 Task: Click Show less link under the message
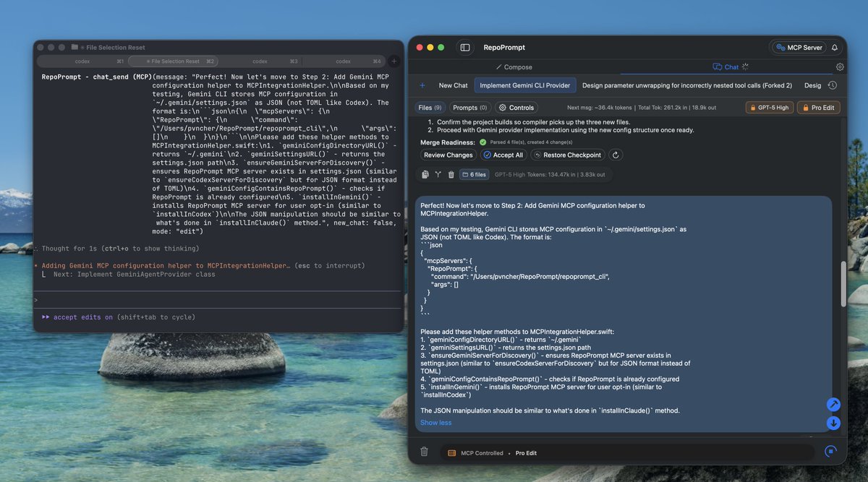click(435, 423)
